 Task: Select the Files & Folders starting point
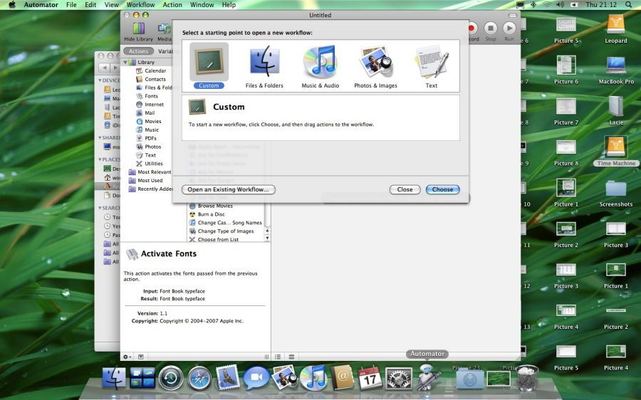pyautogui.click(x=264, y=67)
